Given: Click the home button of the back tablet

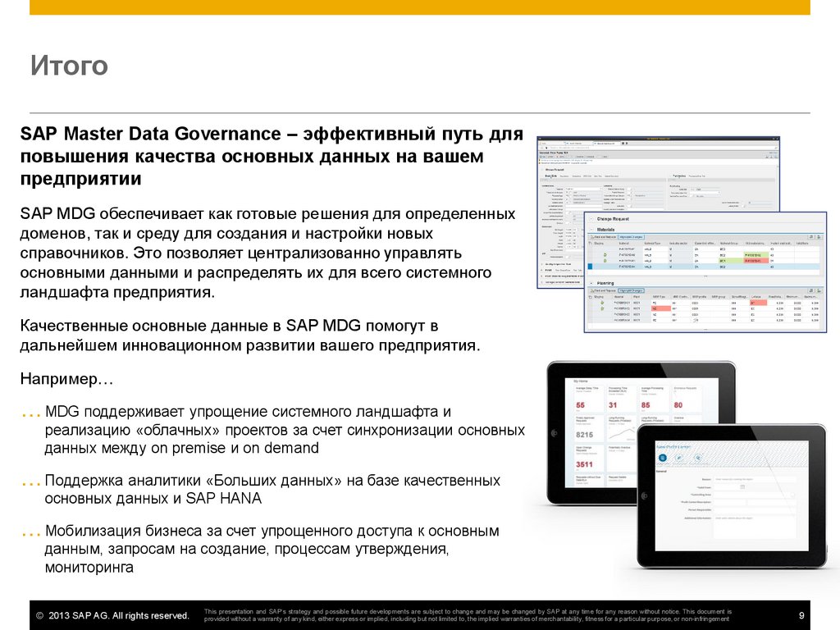Looking at the screenshot, I should [555, 433].
